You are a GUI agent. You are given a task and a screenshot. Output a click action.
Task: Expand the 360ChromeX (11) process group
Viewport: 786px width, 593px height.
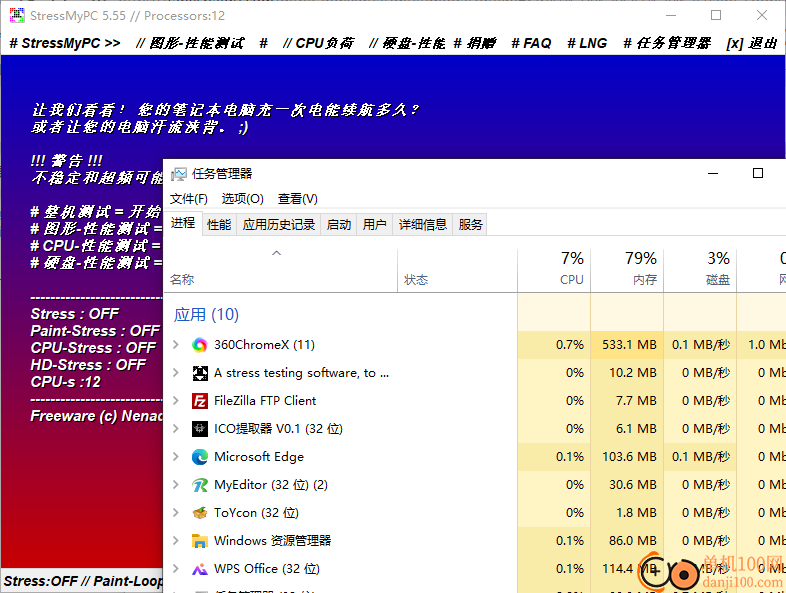pyautogui.click(x=176, y=345)
